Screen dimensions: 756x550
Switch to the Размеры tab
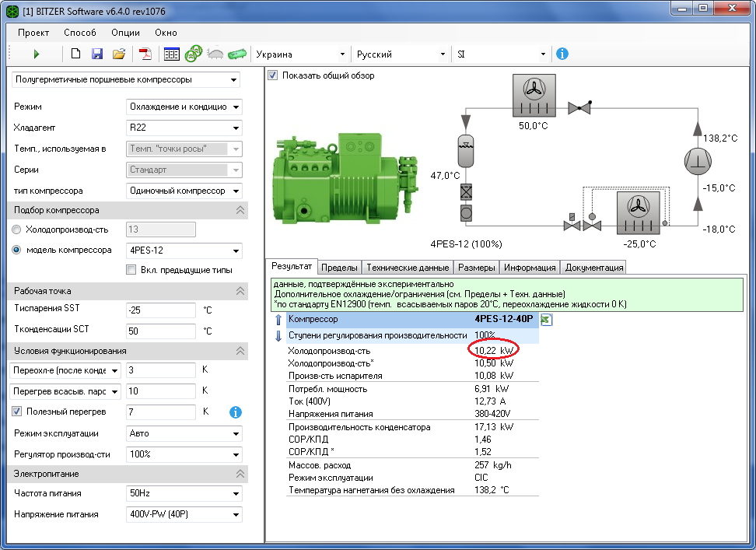476,268
